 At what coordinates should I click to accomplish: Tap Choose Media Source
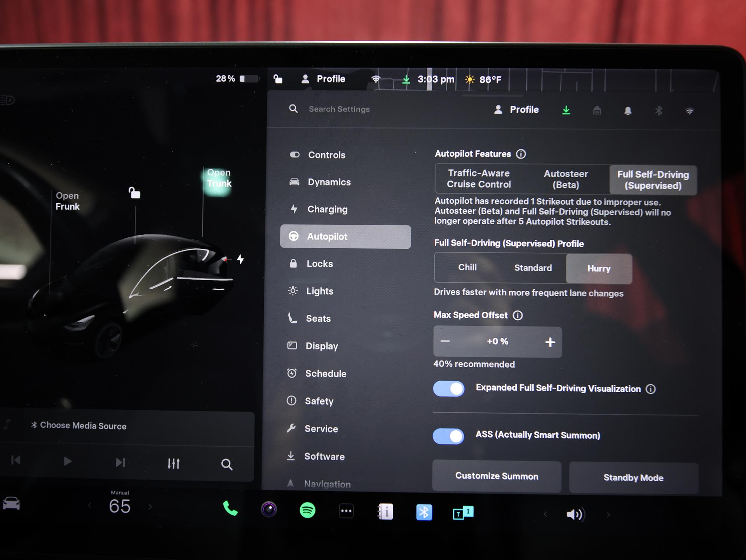[x=79, y=426]
